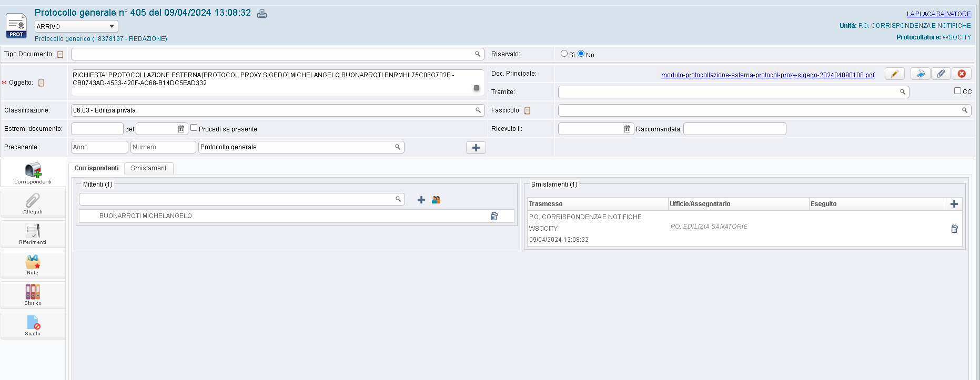The image size is (980, 380).
Task: Select the Corrispondenti tab
Action: 96,168
